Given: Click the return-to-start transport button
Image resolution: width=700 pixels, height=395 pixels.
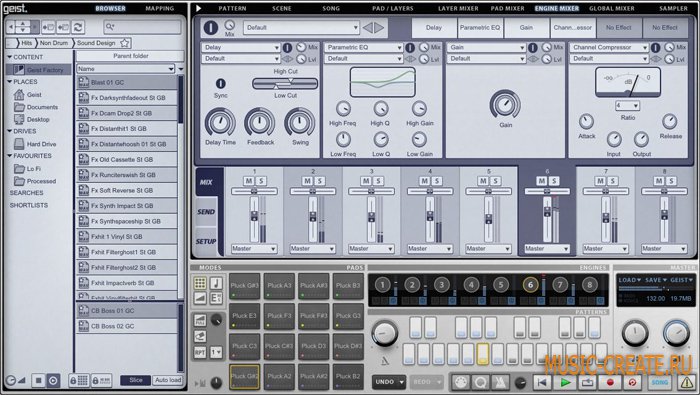Looking at the screenshot, I should click(x=542, y=382).
